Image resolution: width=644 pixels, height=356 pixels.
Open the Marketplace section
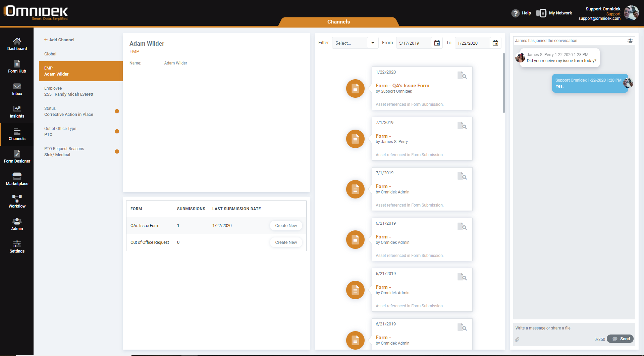(17, 179)
